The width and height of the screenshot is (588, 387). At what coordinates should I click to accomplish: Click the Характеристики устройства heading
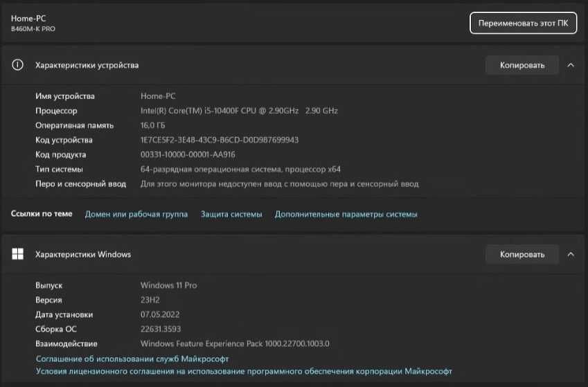click(87, 65)
